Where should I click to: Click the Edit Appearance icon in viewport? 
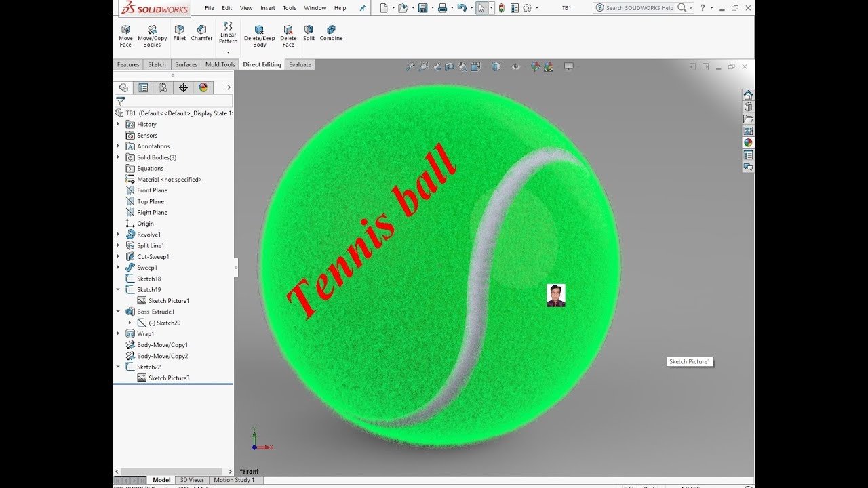[x=536, y=66]
